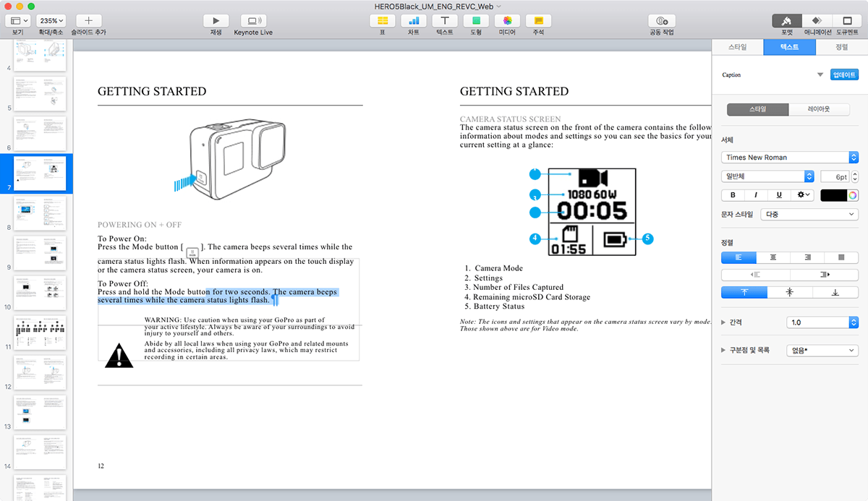Expand the 구분점 및 목록 section
Screen dimensions: 868x501
724,350
